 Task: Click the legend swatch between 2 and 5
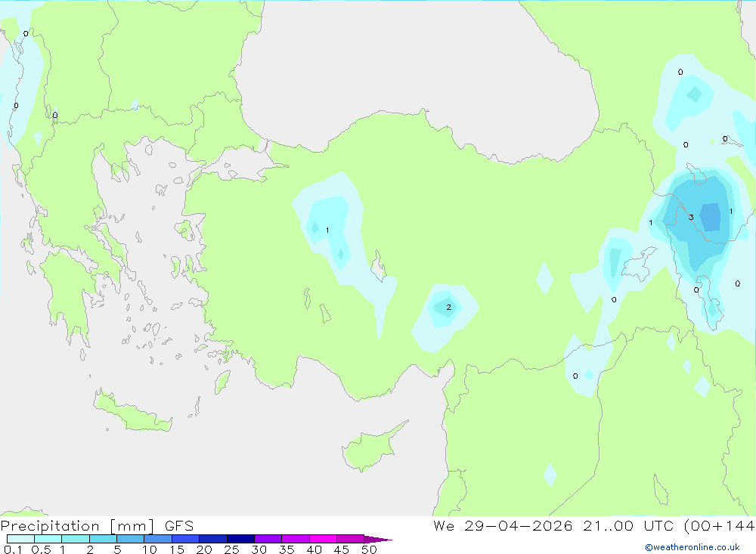coord(103,539)
